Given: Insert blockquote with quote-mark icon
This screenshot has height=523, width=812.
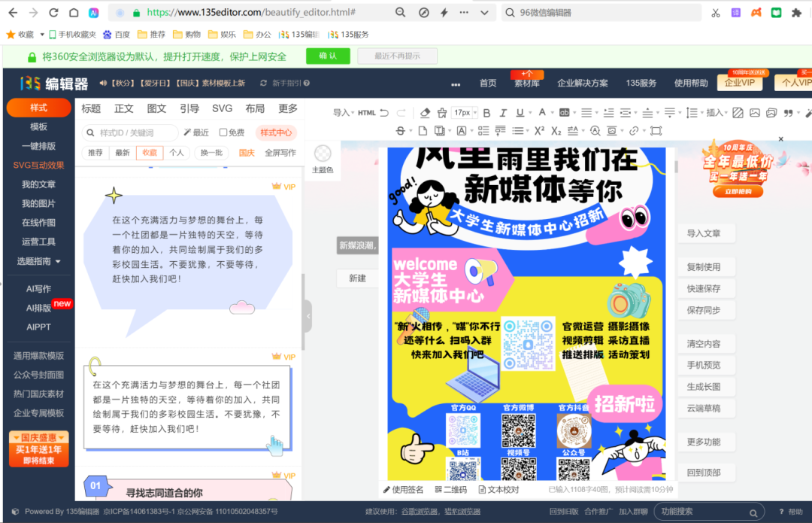Looking at the screenshot, I should coord(788,112).
